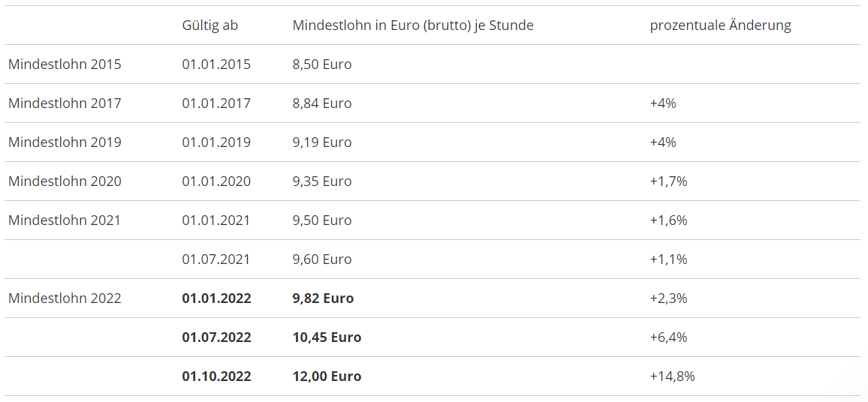The width and height of the screenshot is (868, 402).
Task: Click the '8,84 Euro' wage cell
Action: pos(322,103)
